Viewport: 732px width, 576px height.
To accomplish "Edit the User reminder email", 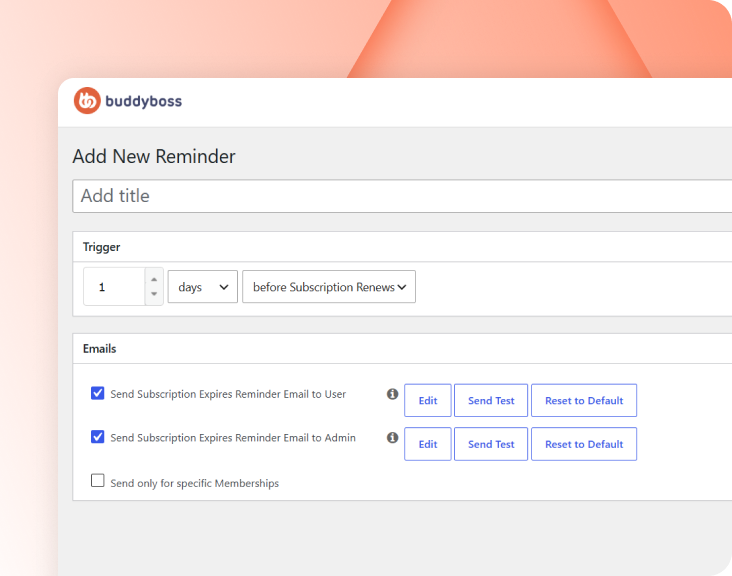I will pyautogui.click(x=428, y=400).
